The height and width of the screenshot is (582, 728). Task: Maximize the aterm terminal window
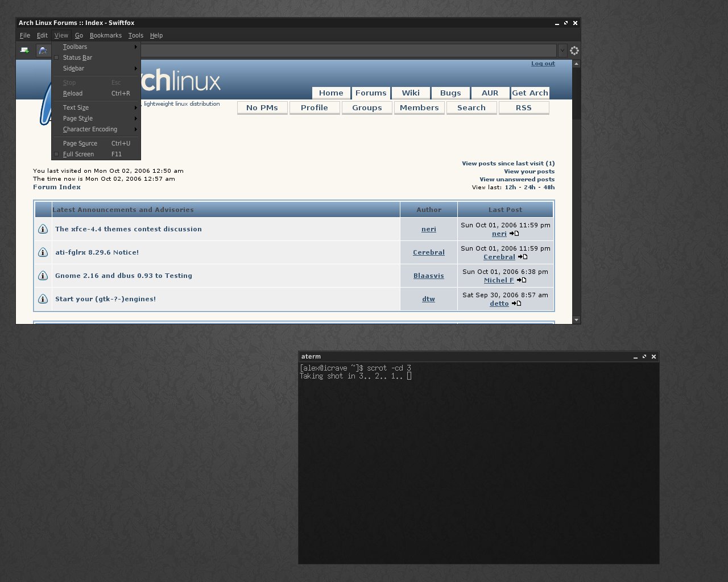tap(644, 357)
